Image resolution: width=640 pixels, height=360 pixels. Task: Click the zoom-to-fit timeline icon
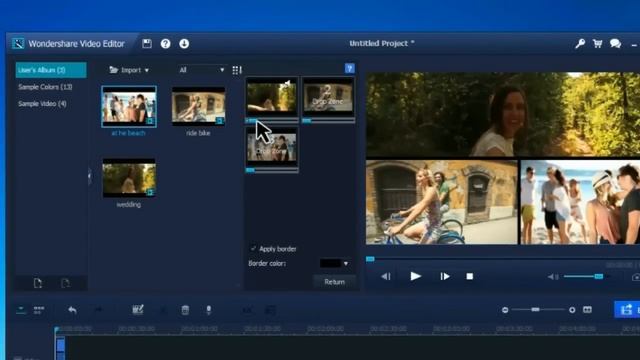click(x=587, y=309)
